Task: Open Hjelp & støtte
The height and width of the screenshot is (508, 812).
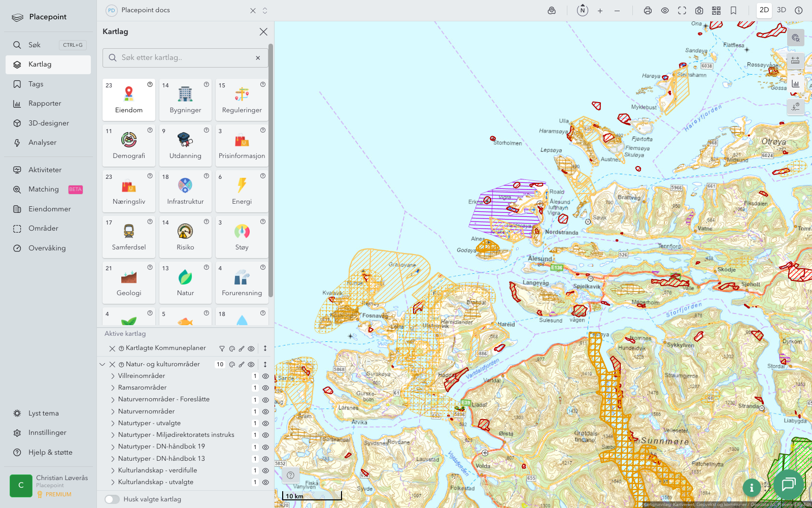Action: [x=48, y=453]
